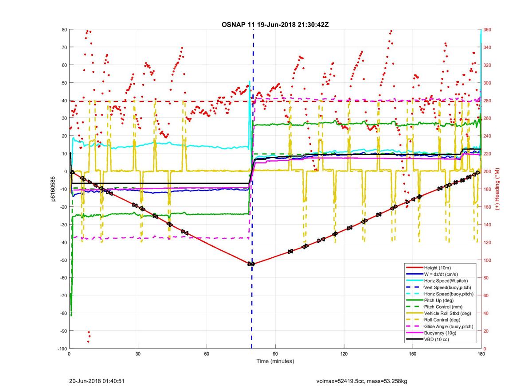Screen dimensions: 532x392
Task: Click the "240" tick on the right heading axis
Action: [x=487, y=136]
